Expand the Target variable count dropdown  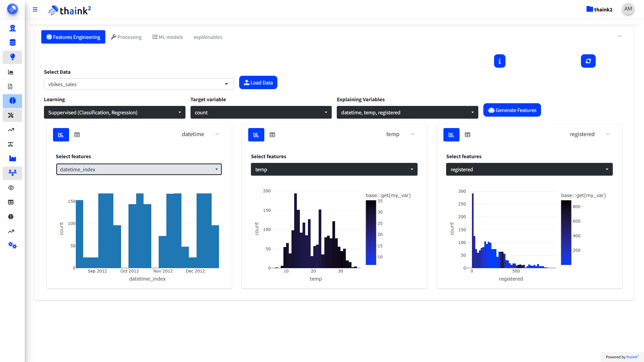pyautogui.click(x=261, y=113)
